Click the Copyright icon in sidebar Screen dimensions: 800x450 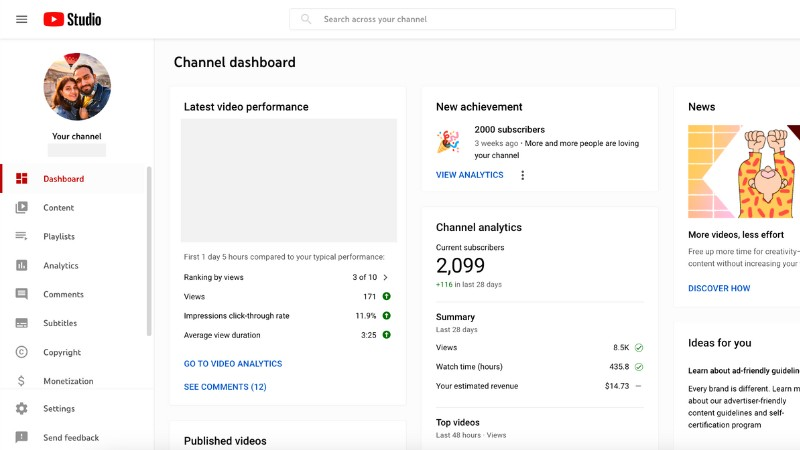pyautogui.click(x=21, y=352)
